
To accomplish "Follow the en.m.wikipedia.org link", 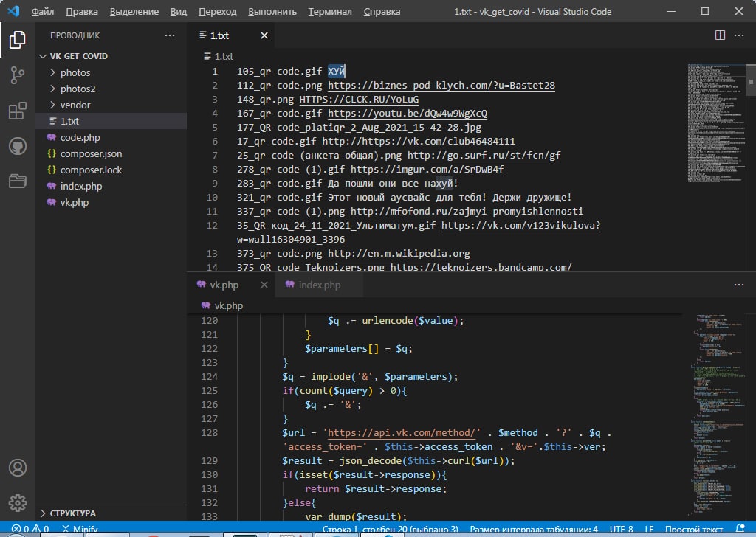I will tap(399, 253).
